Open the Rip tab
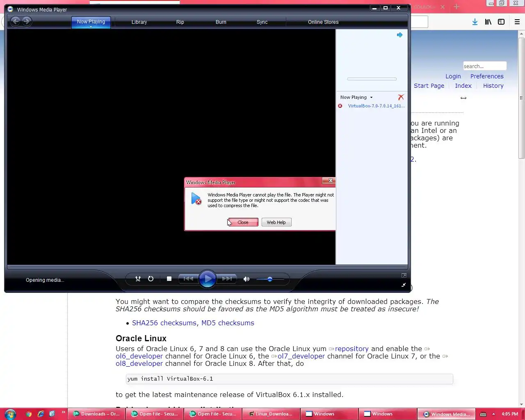525x420 pixels. point(180,22)
